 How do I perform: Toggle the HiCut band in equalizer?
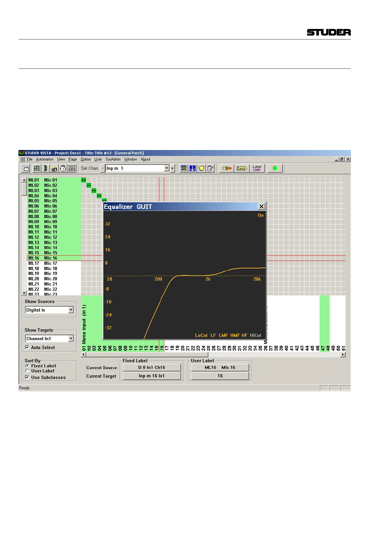click(x=255, y=335)
